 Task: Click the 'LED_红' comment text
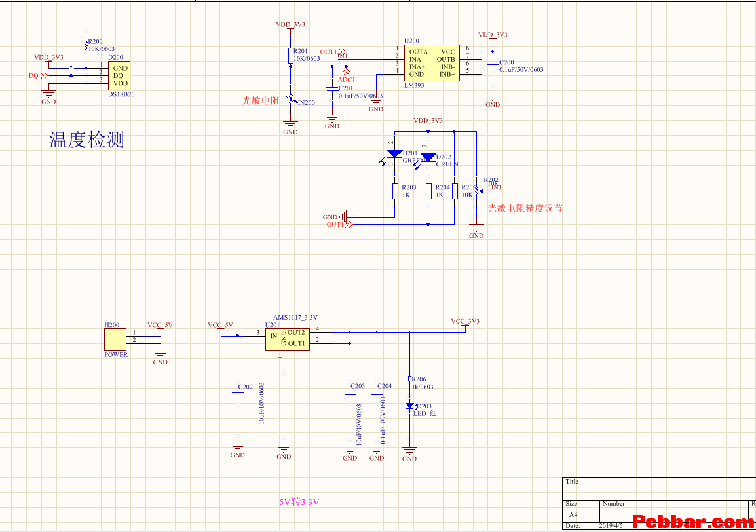tap(425, 414)
